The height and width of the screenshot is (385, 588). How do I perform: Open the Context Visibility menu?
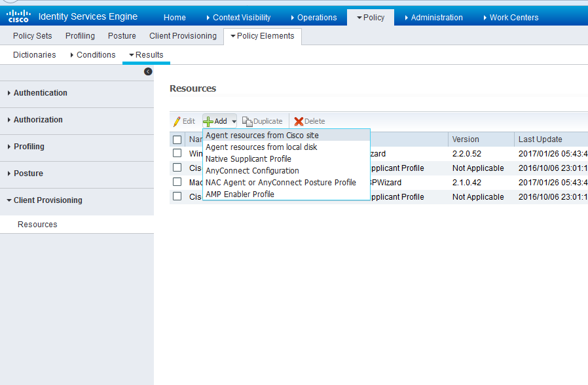pyautogui.click(x=238, y=18)
